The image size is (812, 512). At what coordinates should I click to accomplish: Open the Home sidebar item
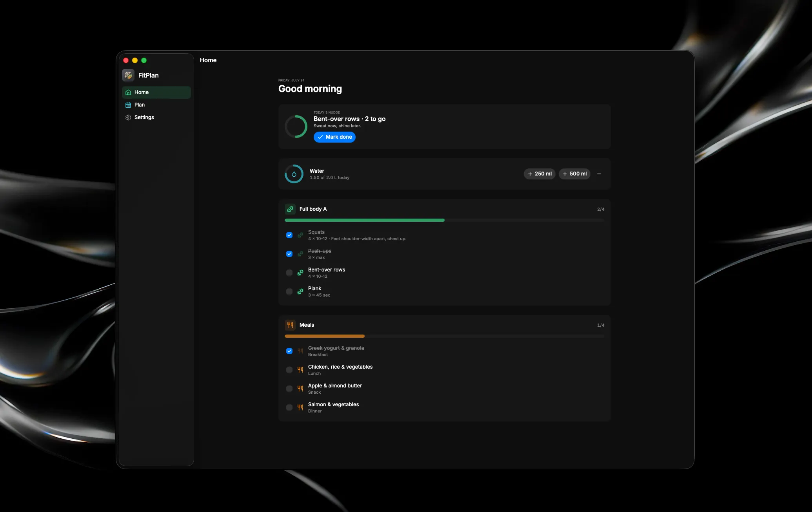(x=156, y=92)
